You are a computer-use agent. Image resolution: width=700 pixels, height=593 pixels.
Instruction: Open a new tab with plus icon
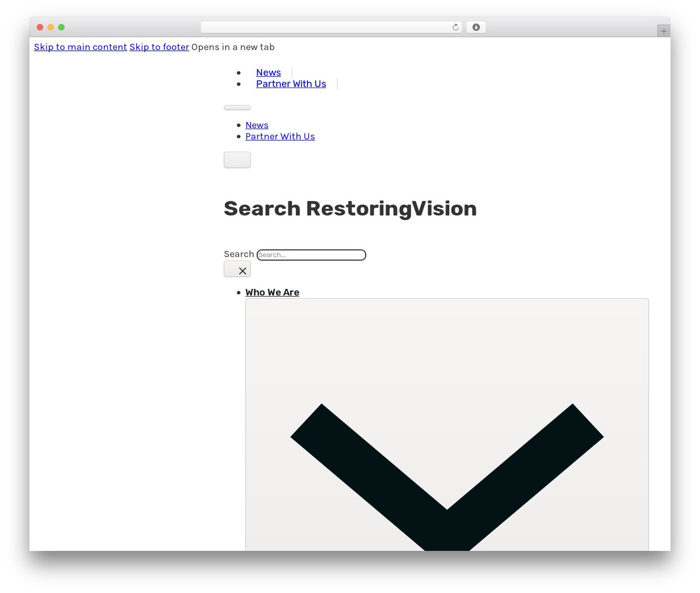coord(663,31)
